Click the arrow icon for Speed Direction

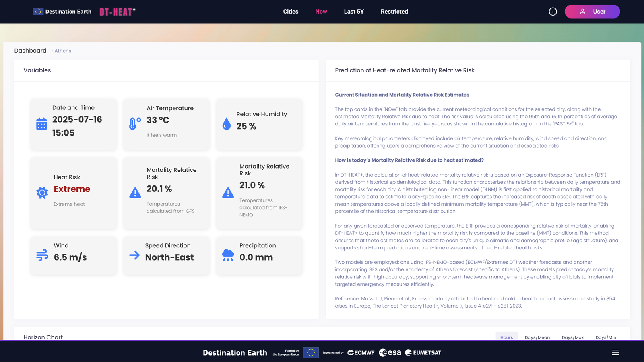pos(134,255)
